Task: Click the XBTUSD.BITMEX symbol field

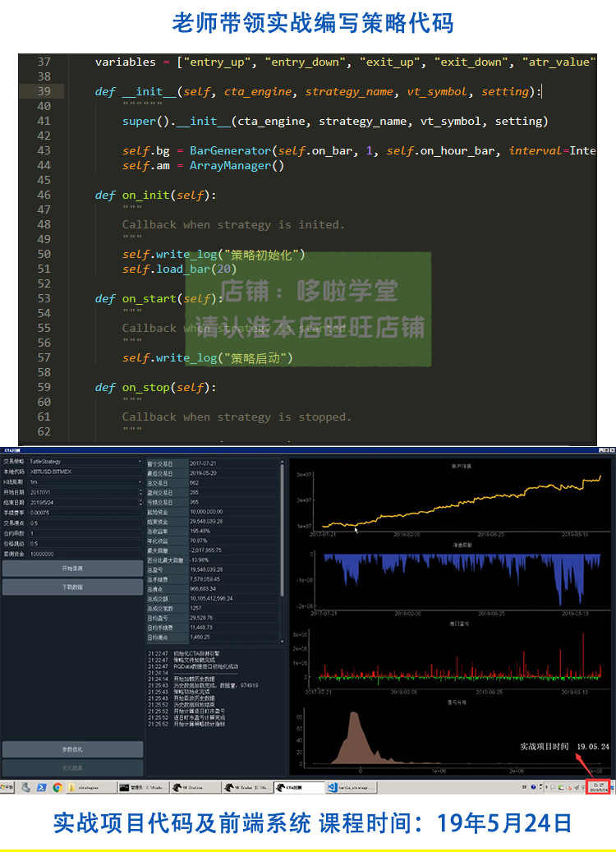Action: pyautogui.click(x=85, y=472)
